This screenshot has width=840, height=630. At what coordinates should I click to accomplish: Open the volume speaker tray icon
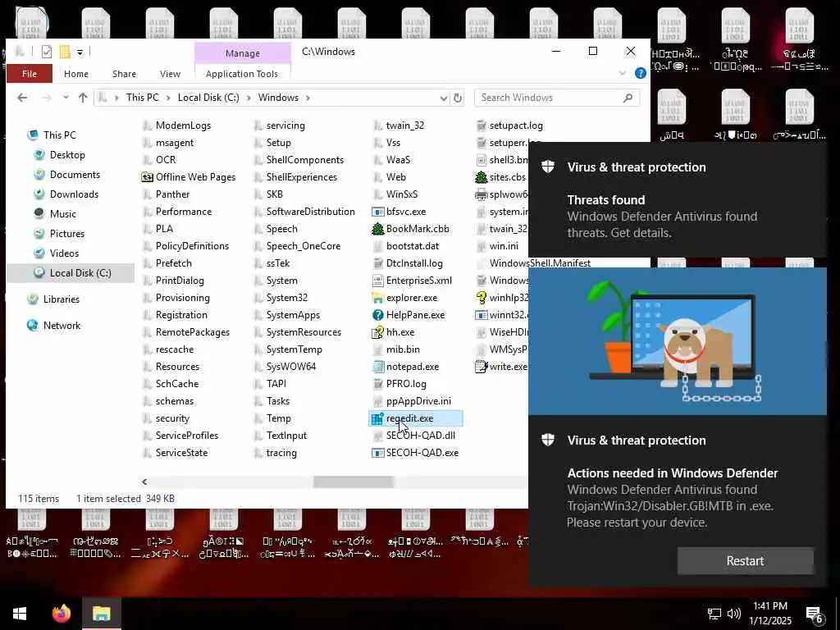(734, 614)
